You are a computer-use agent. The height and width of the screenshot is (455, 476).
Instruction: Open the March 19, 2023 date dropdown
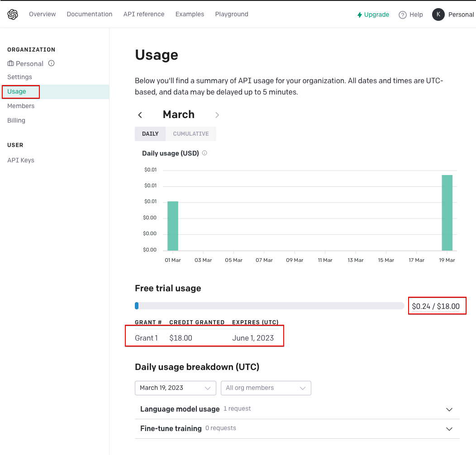pos(176,388)
